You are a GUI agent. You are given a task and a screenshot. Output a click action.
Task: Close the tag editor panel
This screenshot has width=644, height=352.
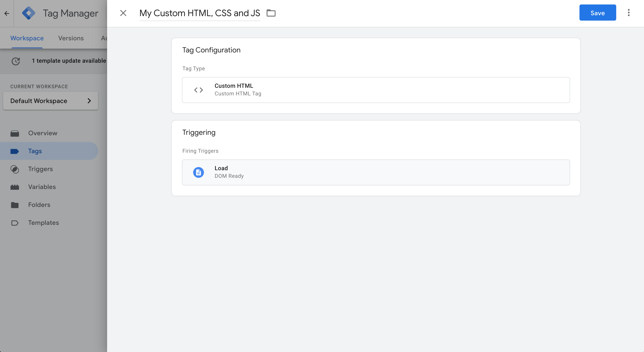tap(123, 13)
